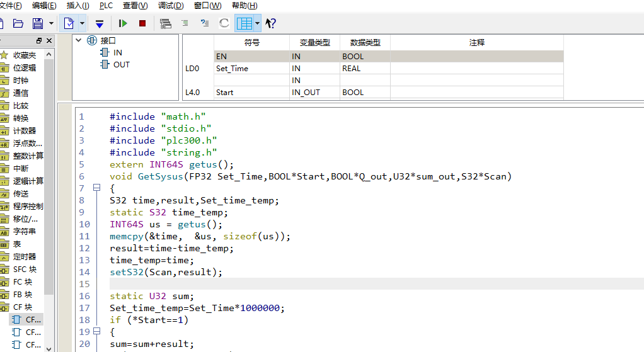
Task: Open the 整数计算 instruction folder
Action: click(28, 156)
